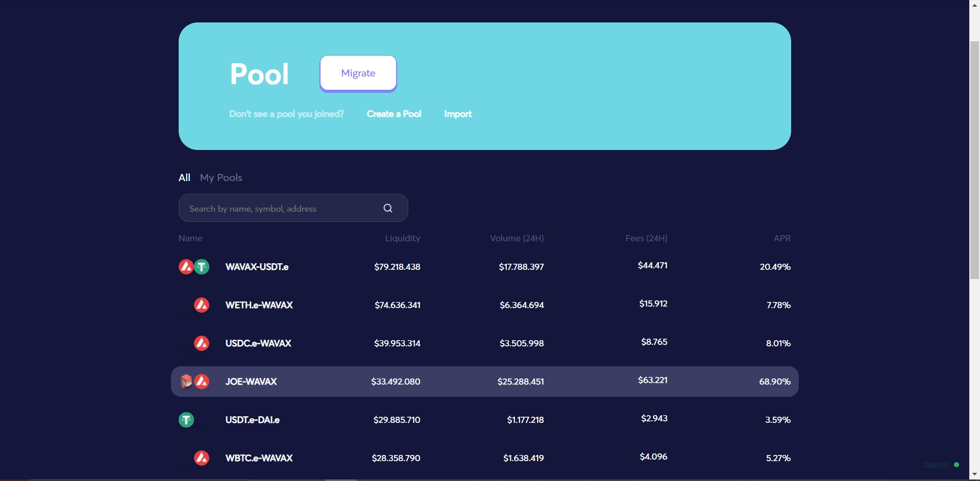Click the scrollbar down arrow
Image resolution: width=980 pixels, height=481 pixels.
point(974,475)
